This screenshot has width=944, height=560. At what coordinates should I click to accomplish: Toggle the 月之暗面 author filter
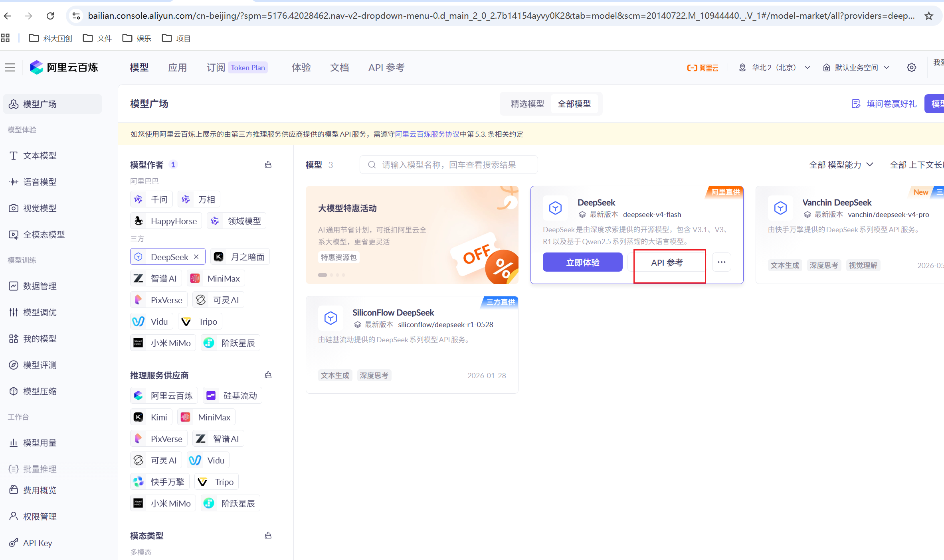tap(240, 257)
